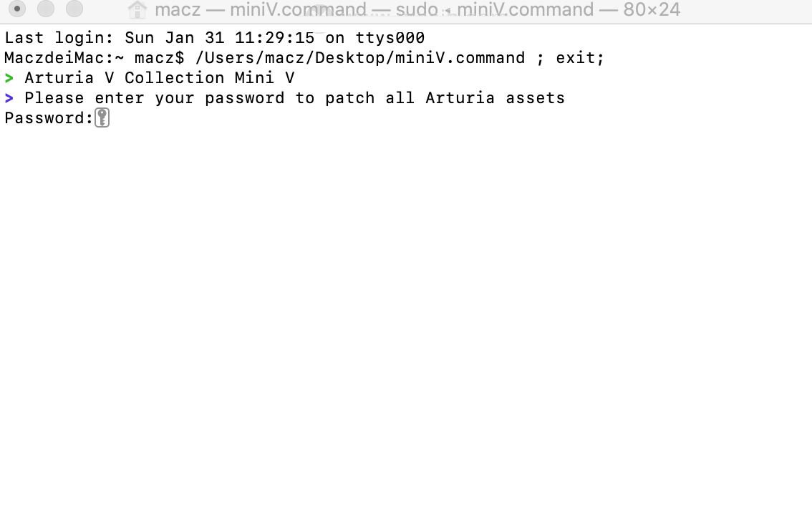812x513 pixels.
Task: Click the blue arrow prompt marker
Action: coord(9,98)
